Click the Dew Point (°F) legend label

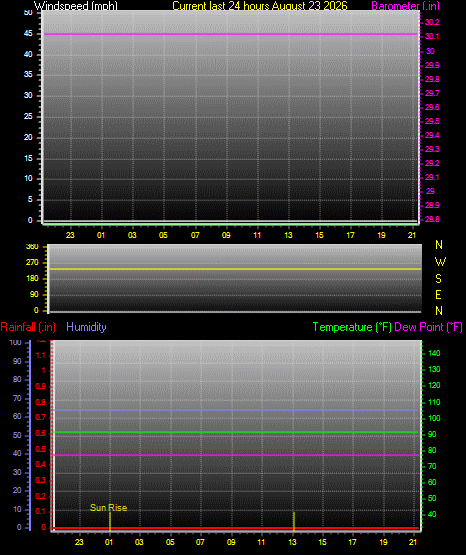428,327
